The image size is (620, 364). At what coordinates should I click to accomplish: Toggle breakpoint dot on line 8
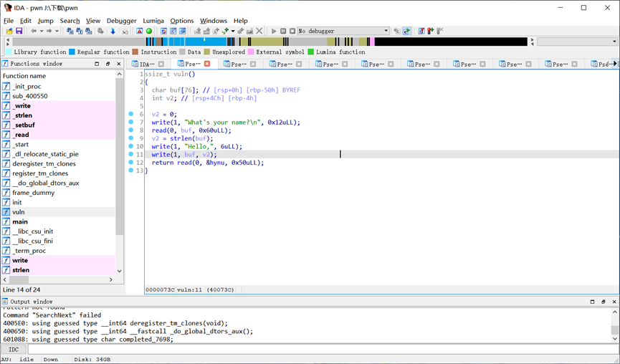pos(131,130)
